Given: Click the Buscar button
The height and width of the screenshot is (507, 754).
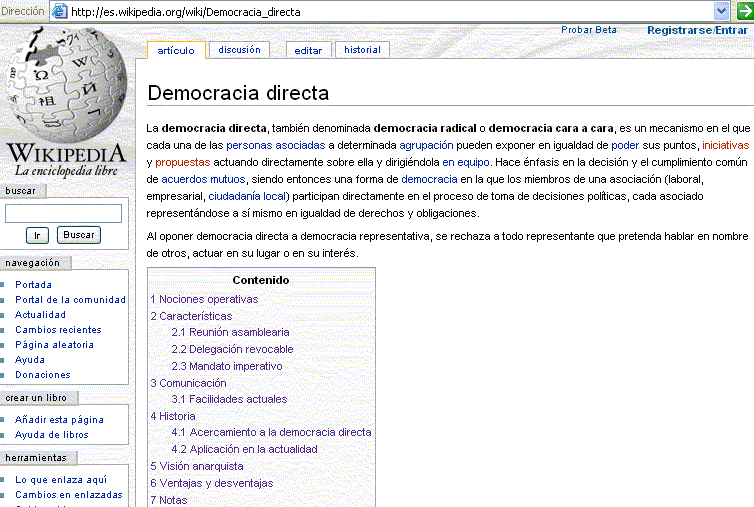Looking at the screenshot, I should (x=79, y=235).
